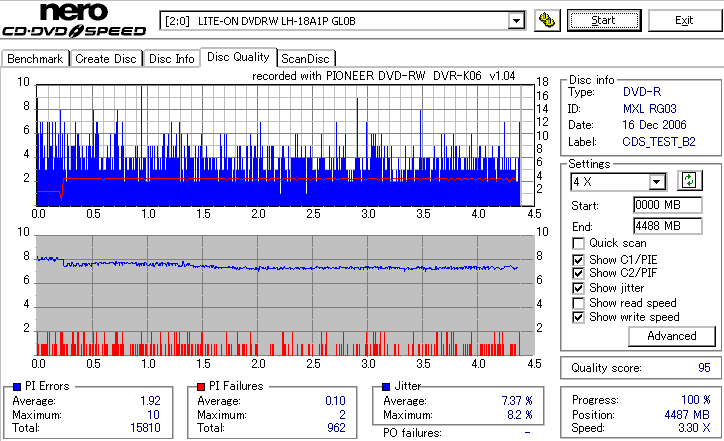Select the LITE-ON DVDRW drive combo box
724x441 pixels.
(x=342, y=21)
